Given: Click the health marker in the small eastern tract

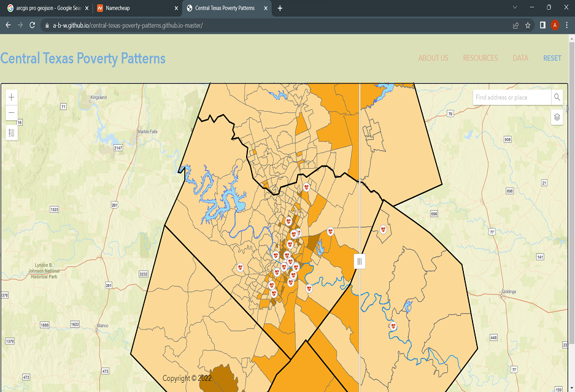Looking at the screenshot, I should click(x=383, y=229).
